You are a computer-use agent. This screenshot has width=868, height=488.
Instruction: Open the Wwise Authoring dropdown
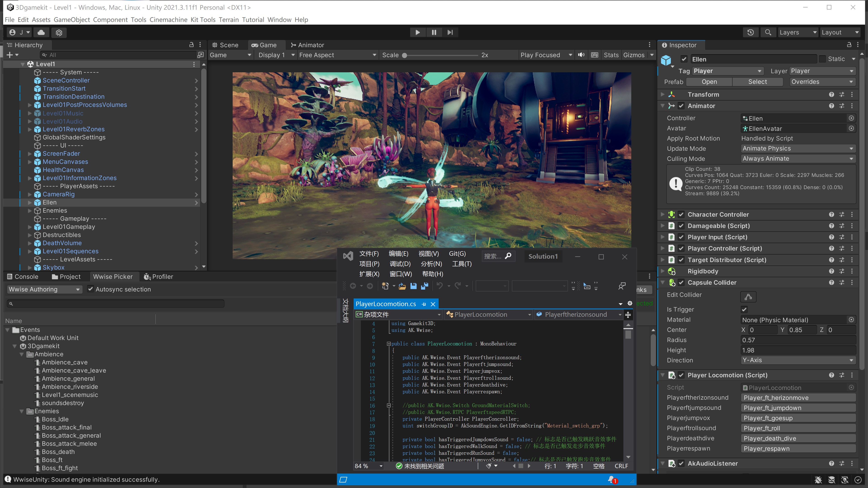(x=44, y=289)
